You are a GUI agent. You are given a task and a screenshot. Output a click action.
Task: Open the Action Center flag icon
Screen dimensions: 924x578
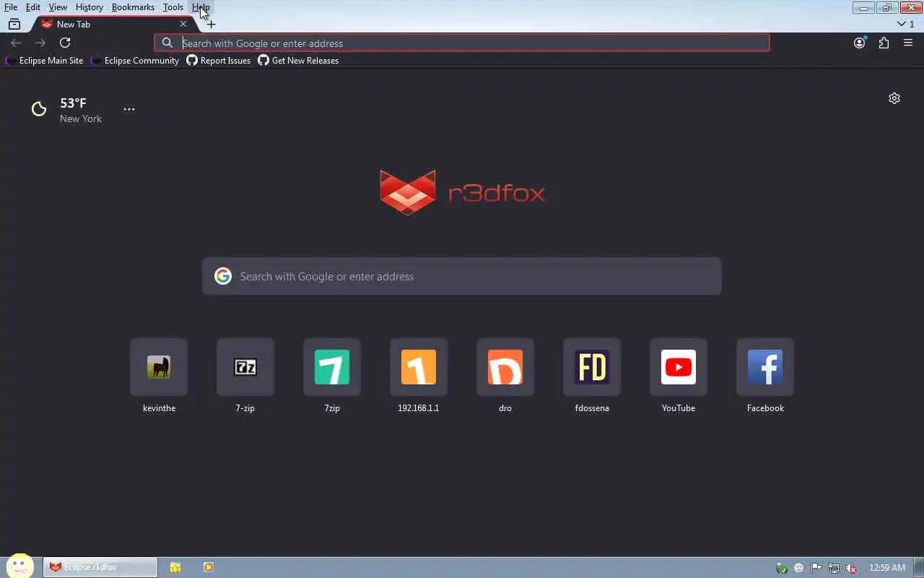pyautogui.click(x=816, y=568)
